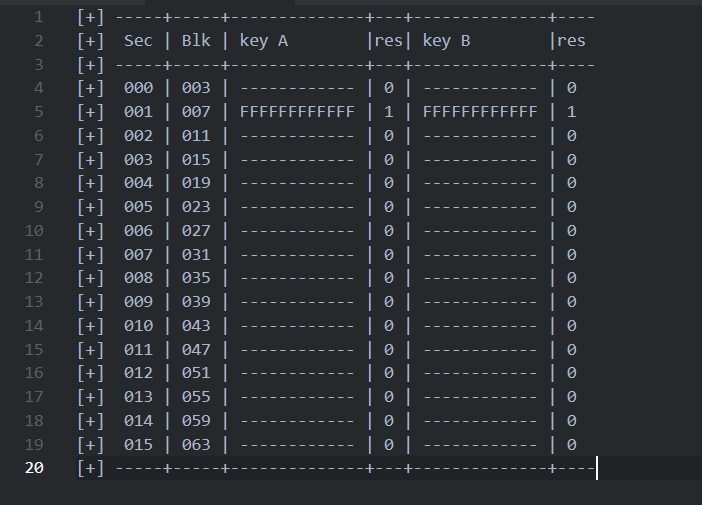Click sector value 015 in the table
Viewport: 702px width, 505px height.
(138, 444)
